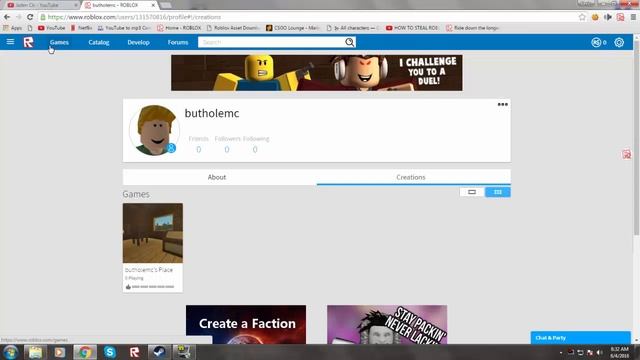Reload the page with the refresh icon
Viewport: 640px width, 360px height.
point(30,17)
